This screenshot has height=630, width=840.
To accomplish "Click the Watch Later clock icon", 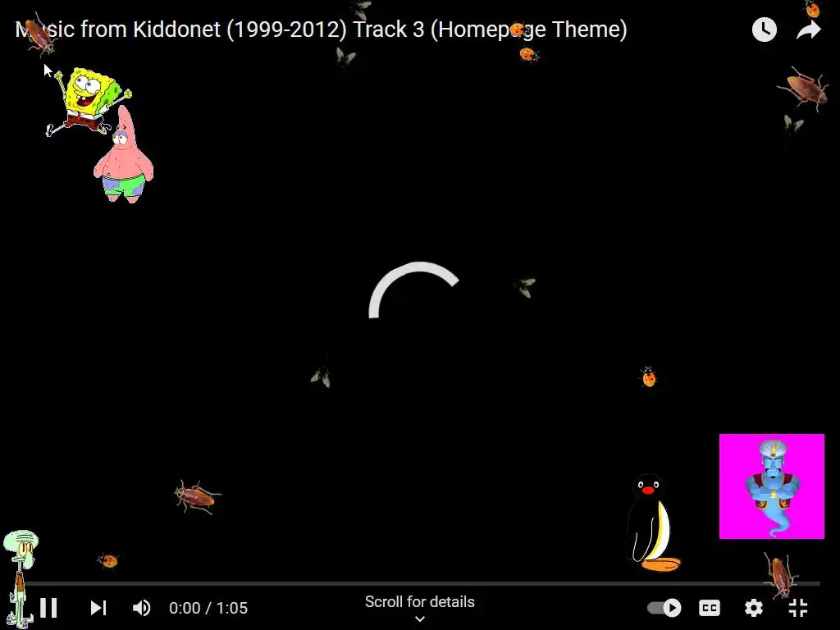I will [x=765, y=30].
